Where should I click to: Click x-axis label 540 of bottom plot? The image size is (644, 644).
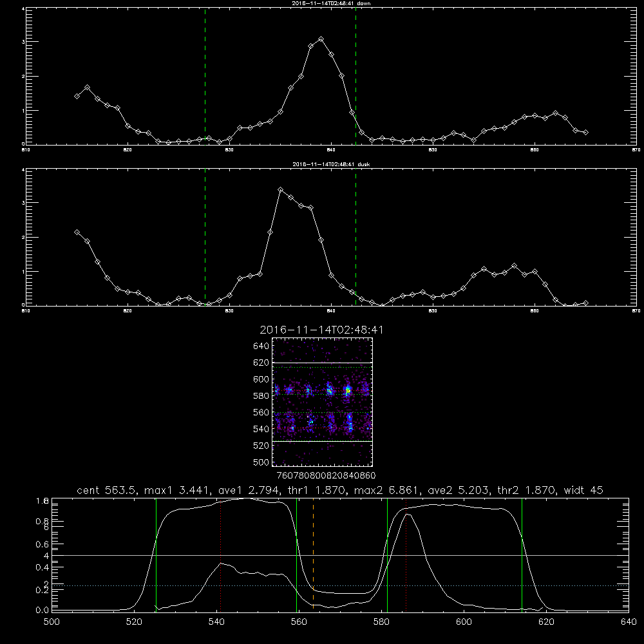click(x=216, y=622)
